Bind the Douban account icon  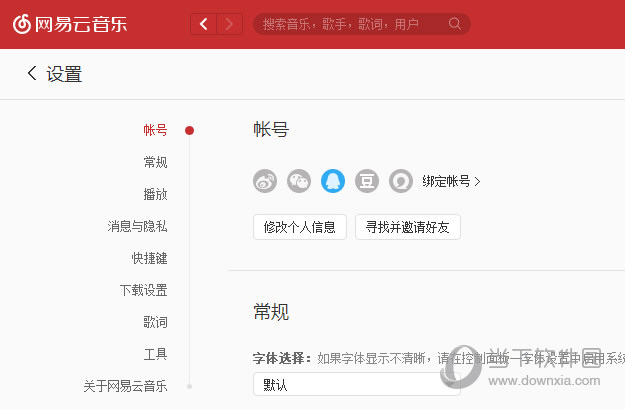click(x=367, y=181)
